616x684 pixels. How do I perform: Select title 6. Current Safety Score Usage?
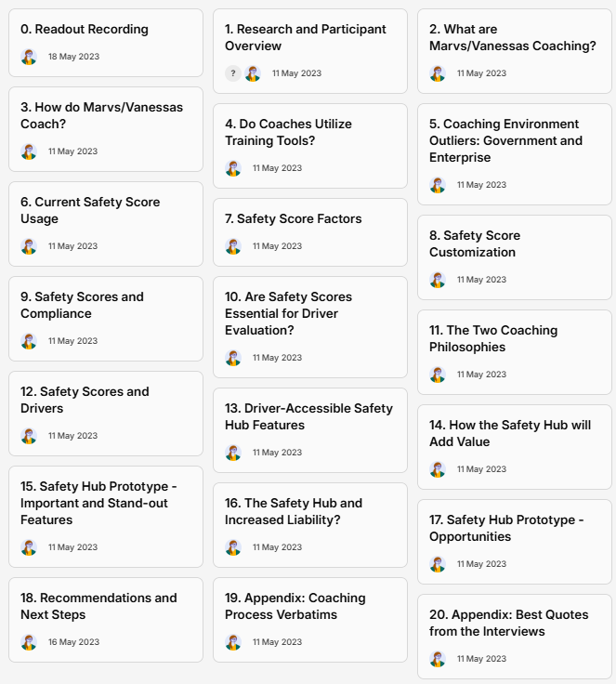tap(90, 210)
